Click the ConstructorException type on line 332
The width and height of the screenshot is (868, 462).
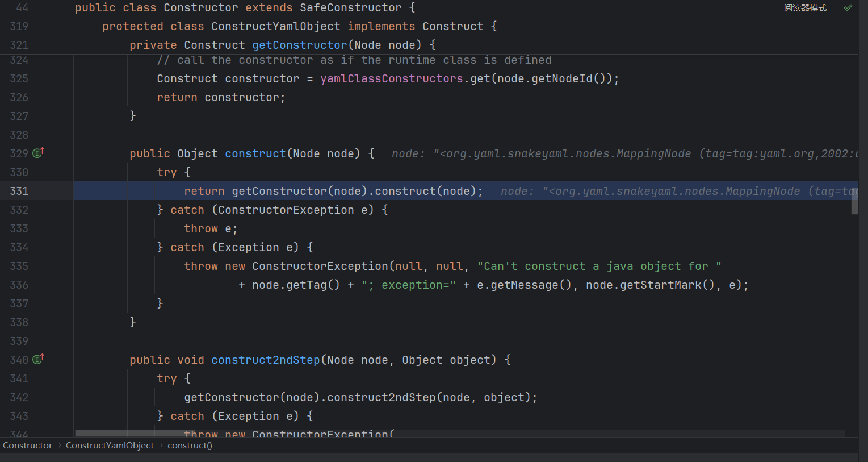pos(286,210)
